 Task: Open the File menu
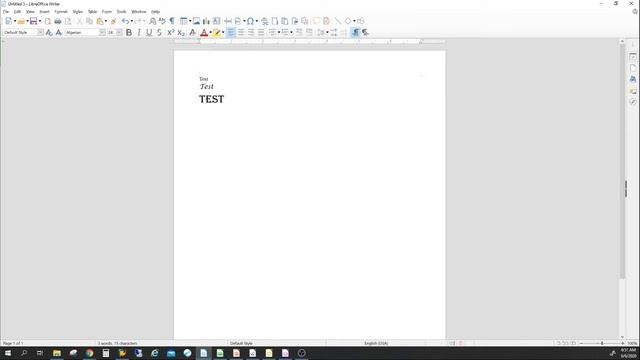tap(6, 12)
